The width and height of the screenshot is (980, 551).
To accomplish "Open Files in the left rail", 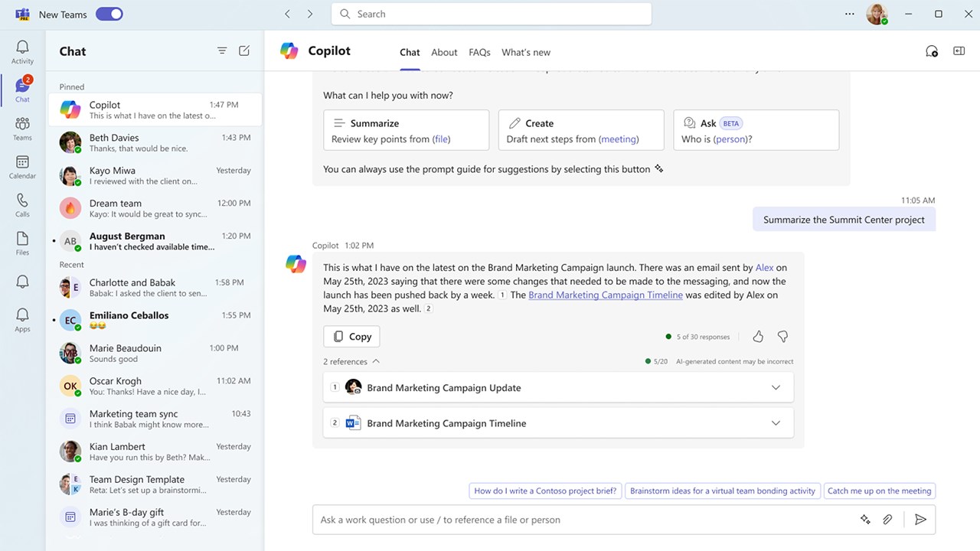I will click(x=22, y=243).
